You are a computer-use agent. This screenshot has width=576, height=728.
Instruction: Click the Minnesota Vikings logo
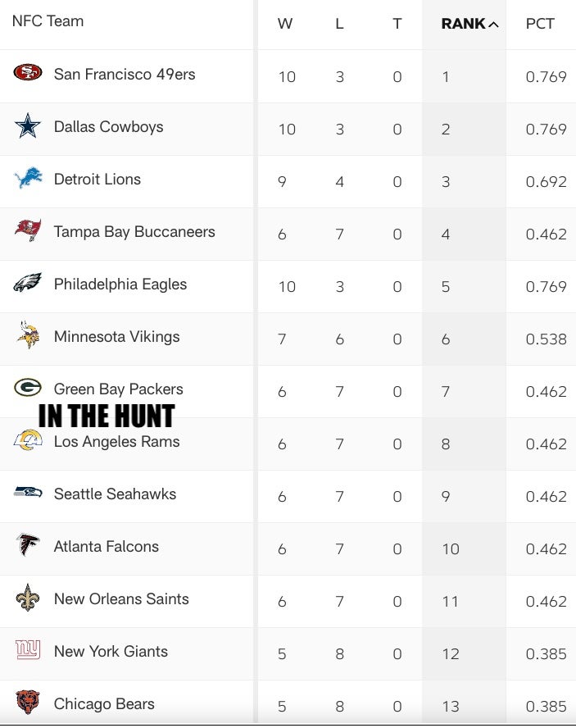pos(28,336)
